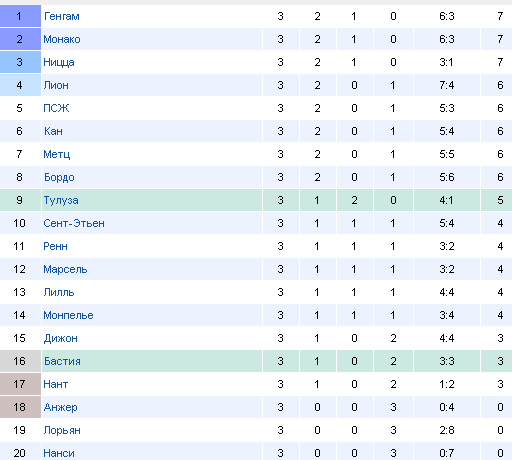
Task: Select the Лион team link
Action: tap(56, 85)
